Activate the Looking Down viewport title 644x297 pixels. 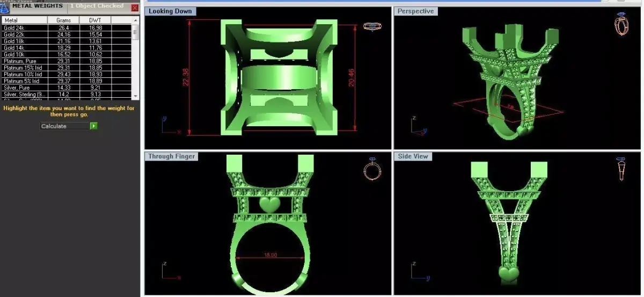click(170, 11)
